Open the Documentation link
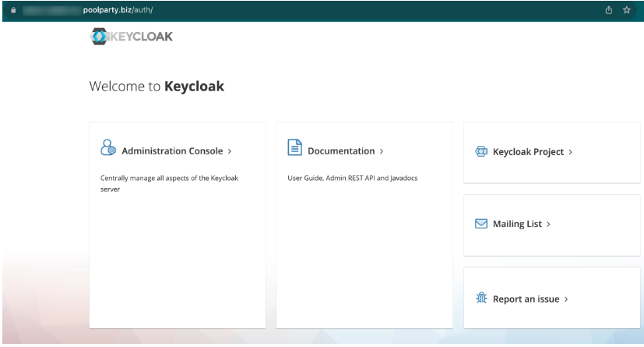Screen dimensions: 644x347 (x=340, y=151)
